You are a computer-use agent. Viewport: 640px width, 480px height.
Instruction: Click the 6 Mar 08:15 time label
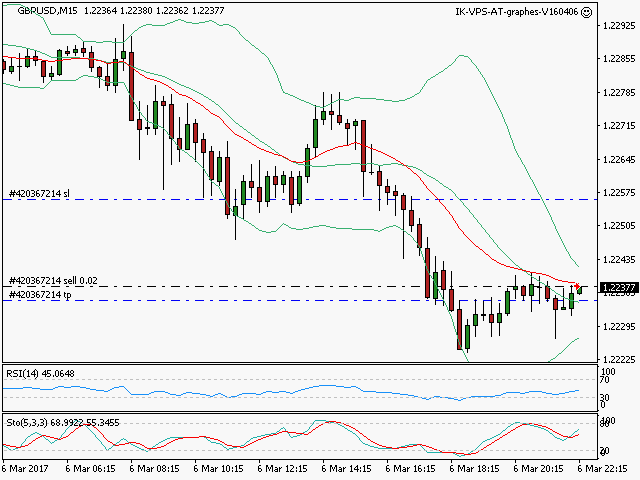coord(155,469)
